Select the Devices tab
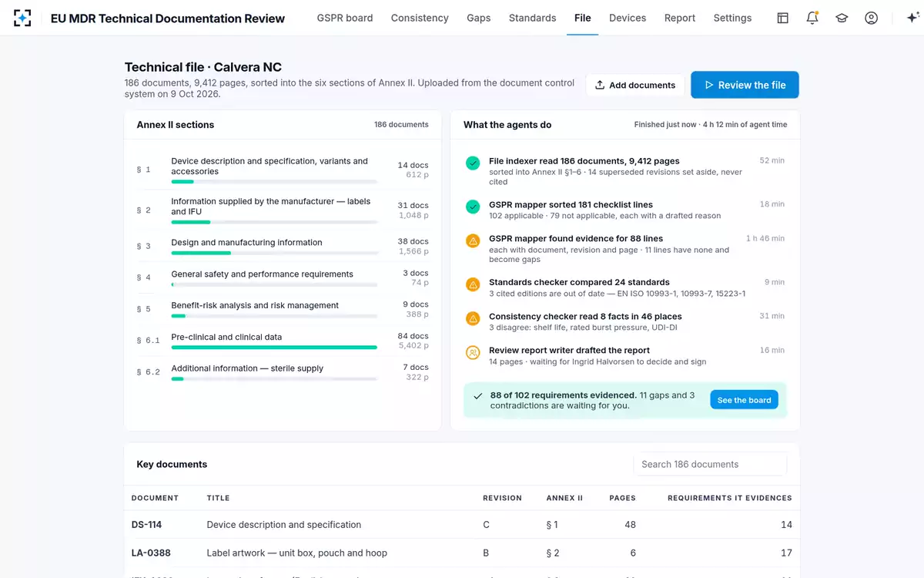924x578 pixels. tap(628, 18)
